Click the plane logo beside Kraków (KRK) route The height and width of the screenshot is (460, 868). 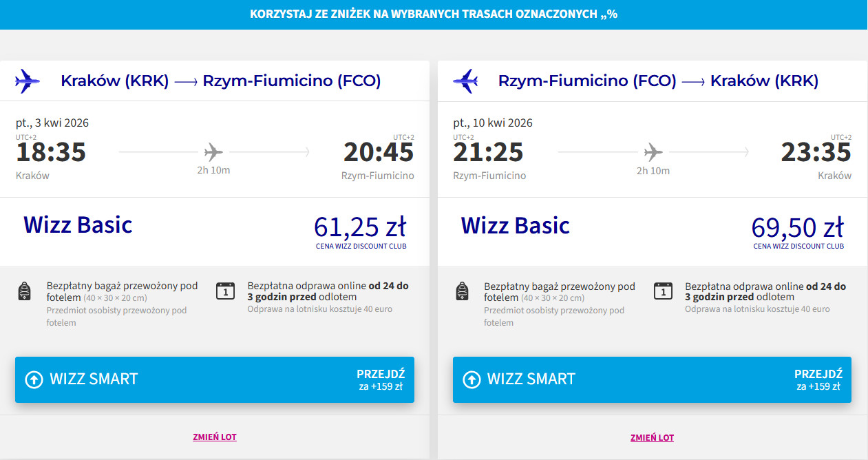coord(28,81)
